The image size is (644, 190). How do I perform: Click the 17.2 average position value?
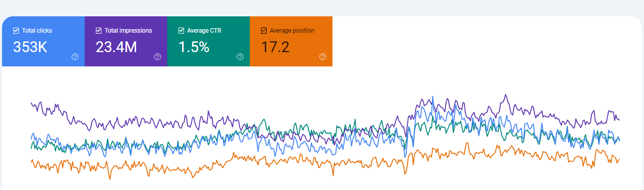click(275, 47)
